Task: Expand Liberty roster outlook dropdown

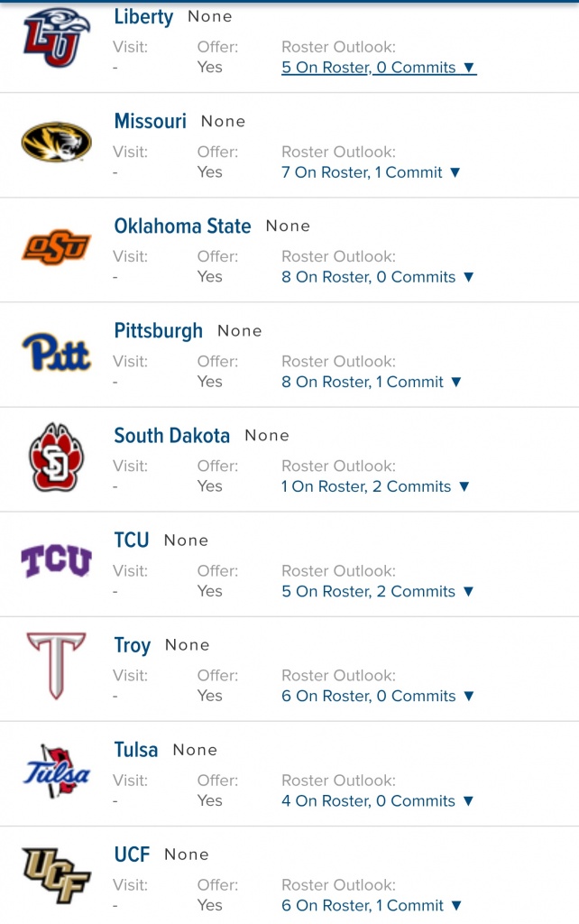Action: [x=379, y=68]
